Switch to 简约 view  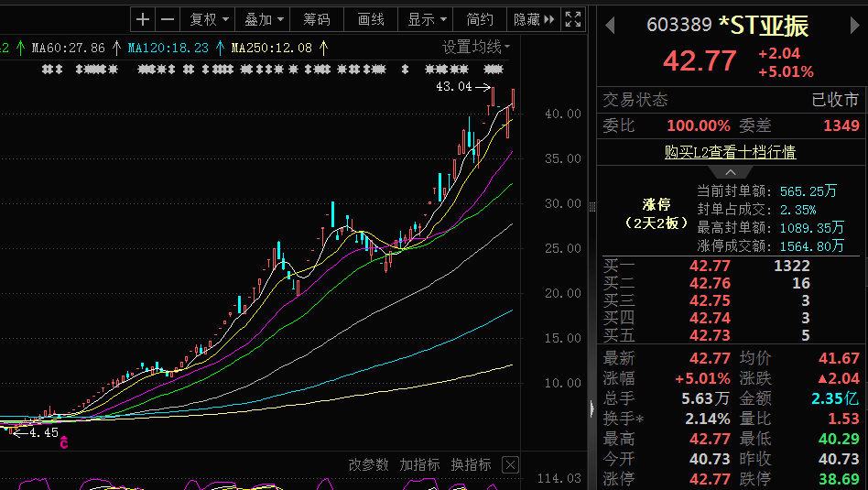(480, 19)
